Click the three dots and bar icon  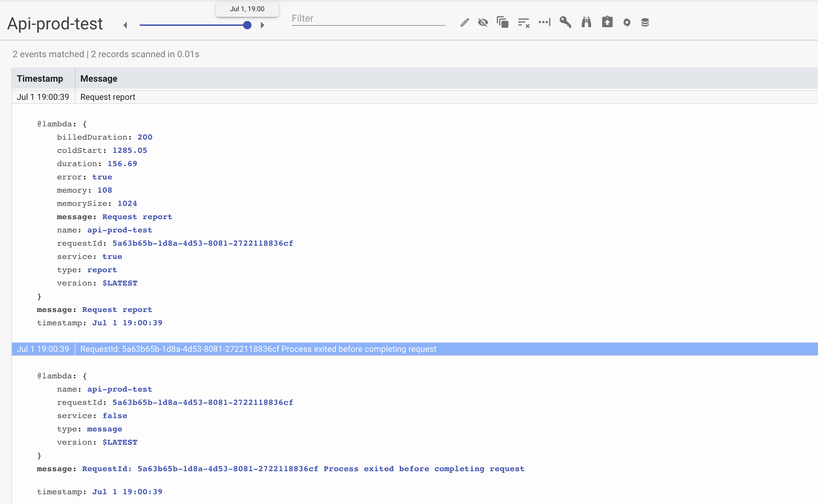(x=545, y=22)
